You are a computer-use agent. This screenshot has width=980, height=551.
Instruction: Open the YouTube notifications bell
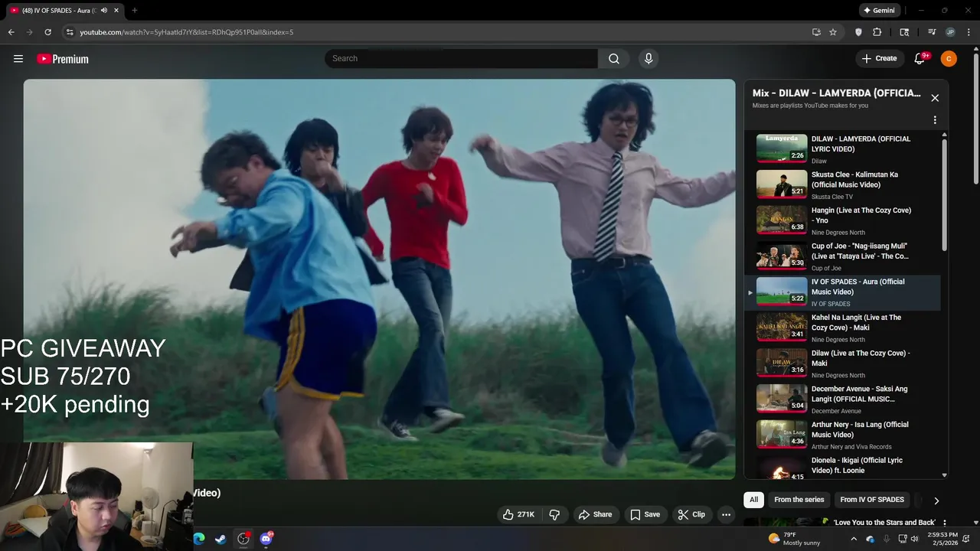[920, 59]
